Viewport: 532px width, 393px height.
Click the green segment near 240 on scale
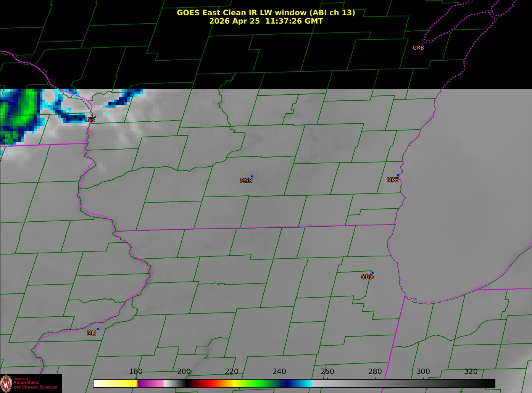point(260,383)
